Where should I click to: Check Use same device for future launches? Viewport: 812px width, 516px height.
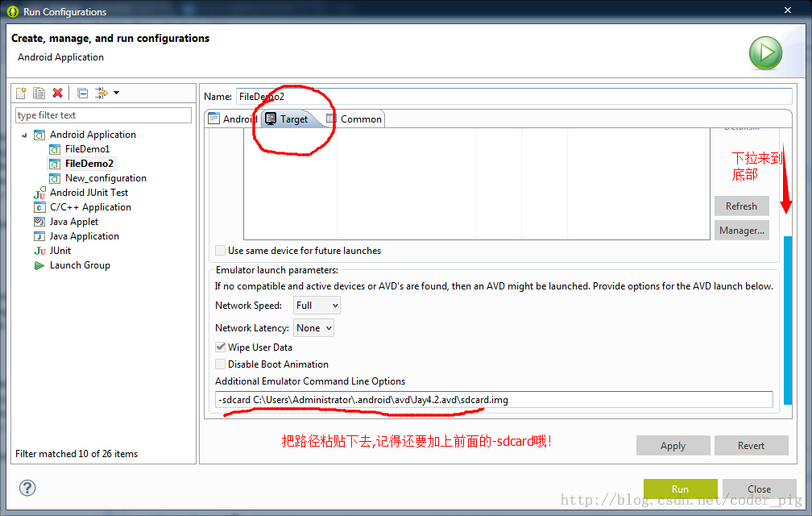coord(221,251)
